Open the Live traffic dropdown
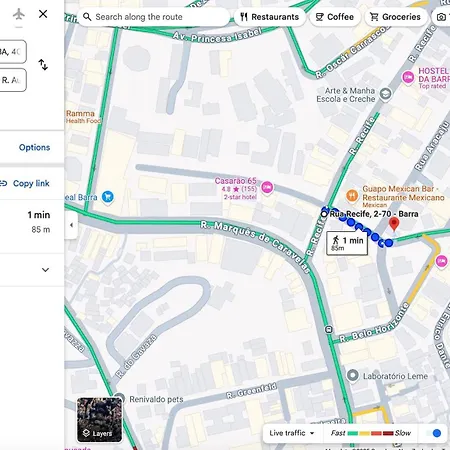This screenshot has height=450, width=450. [292, 433]
